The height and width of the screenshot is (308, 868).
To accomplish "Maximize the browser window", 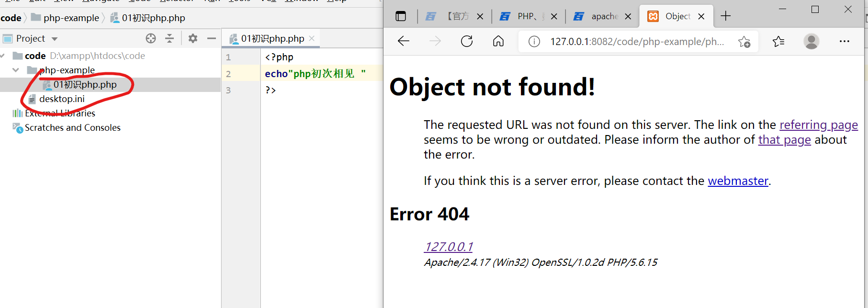I will coord(815,9).
